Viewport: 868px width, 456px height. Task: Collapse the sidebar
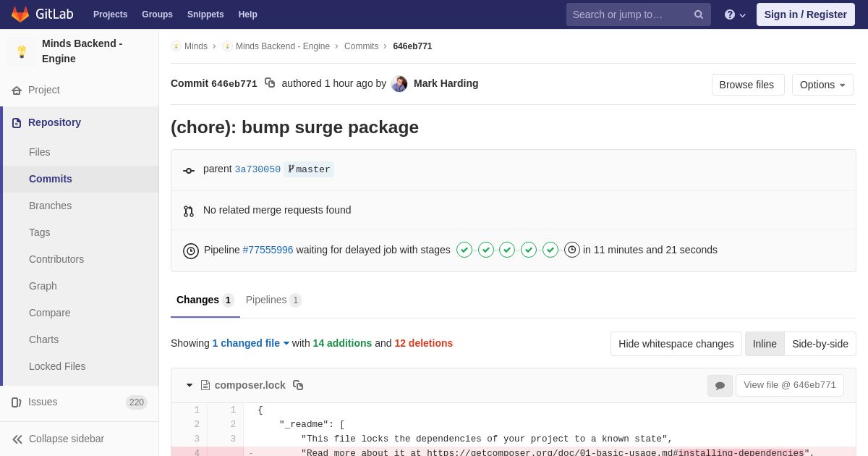(66, 439)
